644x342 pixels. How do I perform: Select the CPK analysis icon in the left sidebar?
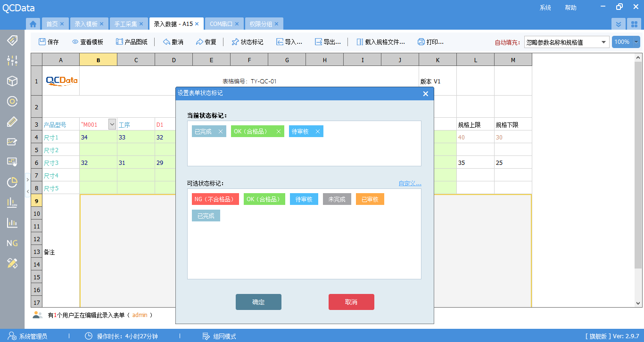12,203
